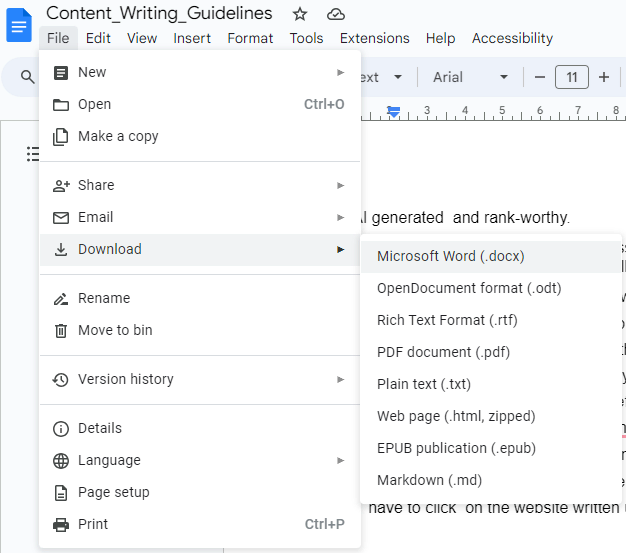Screen dimensions: 626x553
Task: Open the Accessibility menu
Action: coord(512,38)
